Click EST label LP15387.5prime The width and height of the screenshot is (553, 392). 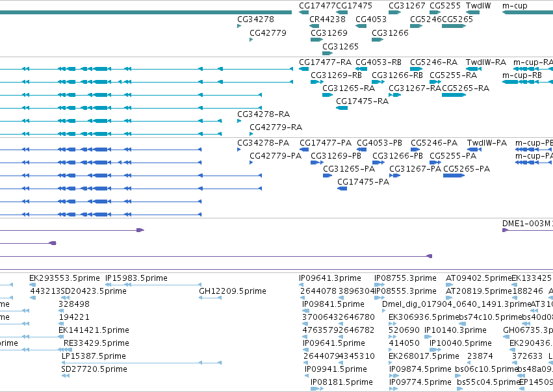[94, 357]
